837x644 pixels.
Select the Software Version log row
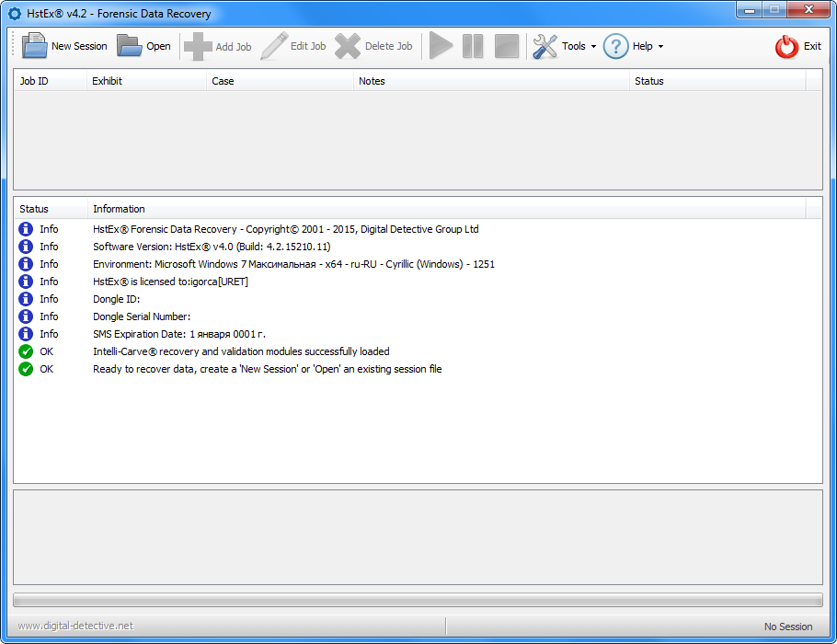(x=418, y=247)
